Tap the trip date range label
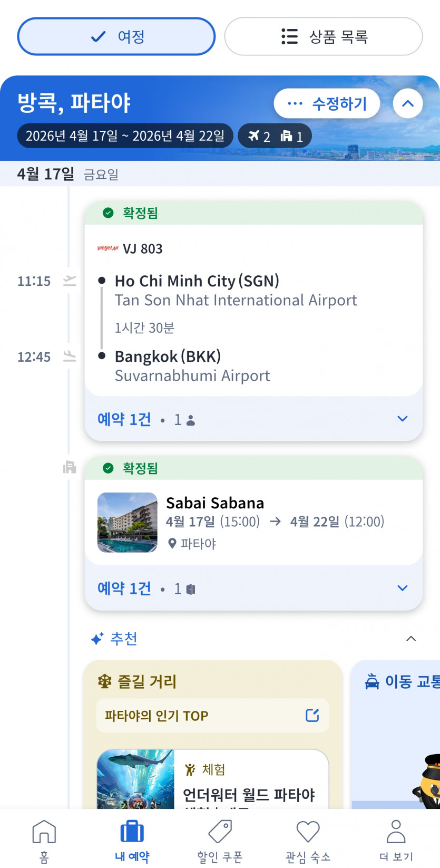The height and width of the screenshot is (868, 440). [125, 136]
